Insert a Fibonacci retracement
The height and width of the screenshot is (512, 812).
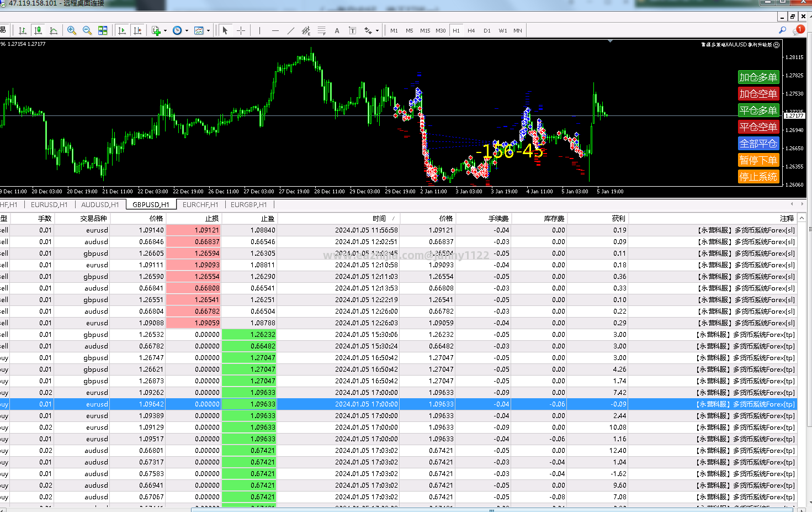(321, 31)
